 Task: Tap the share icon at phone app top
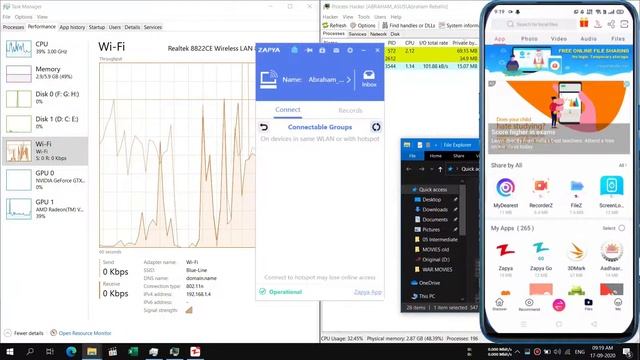click(611, 24)
